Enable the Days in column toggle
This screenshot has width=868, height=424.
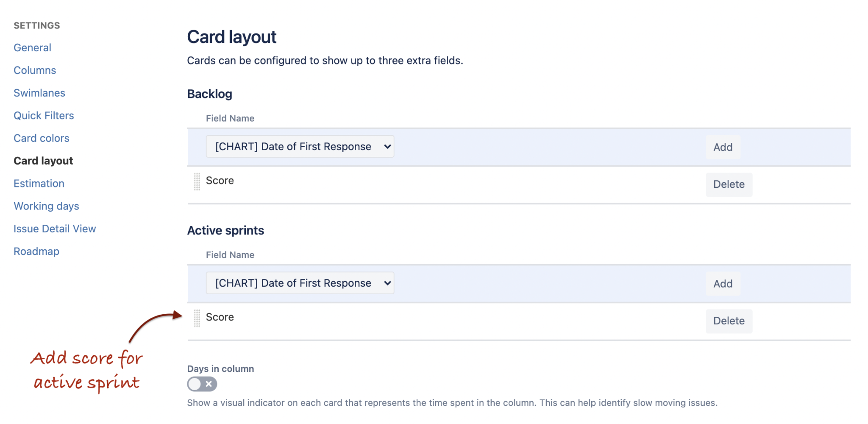pyautogui.click(x=202, y=384)
